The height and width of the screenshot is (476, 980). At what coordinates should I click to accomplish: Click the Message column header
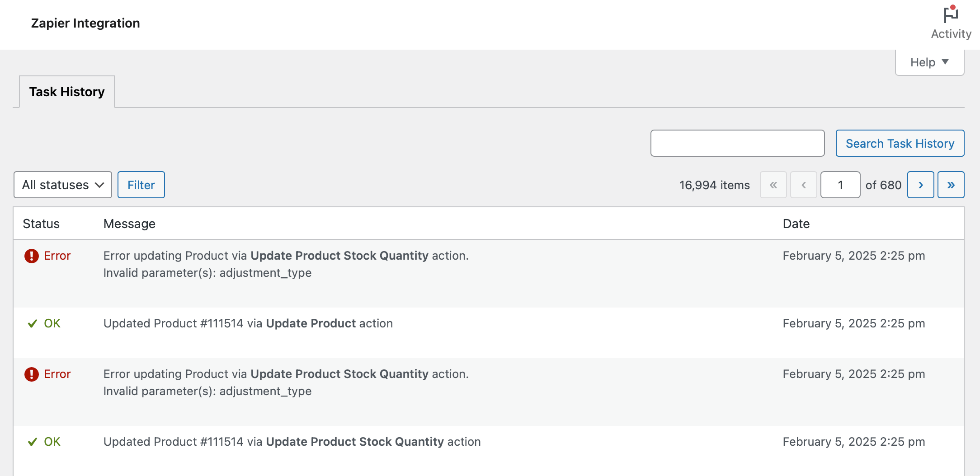[129, 224]
